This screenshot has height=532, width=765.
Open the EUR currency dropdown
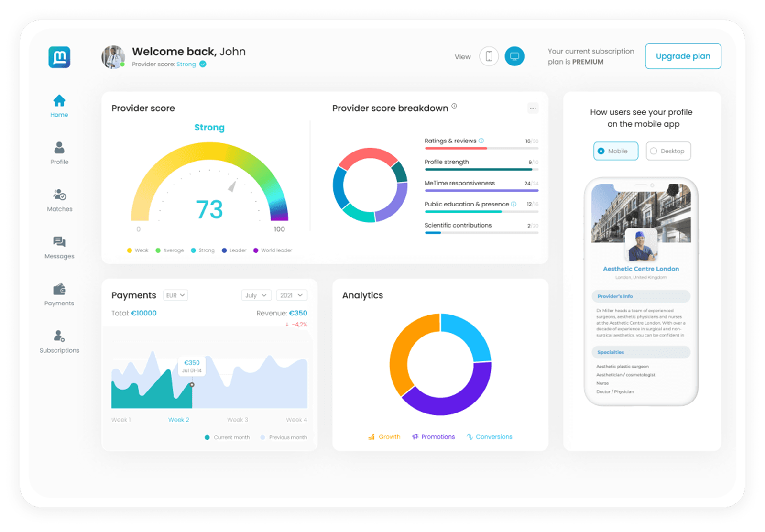[175, 295]
